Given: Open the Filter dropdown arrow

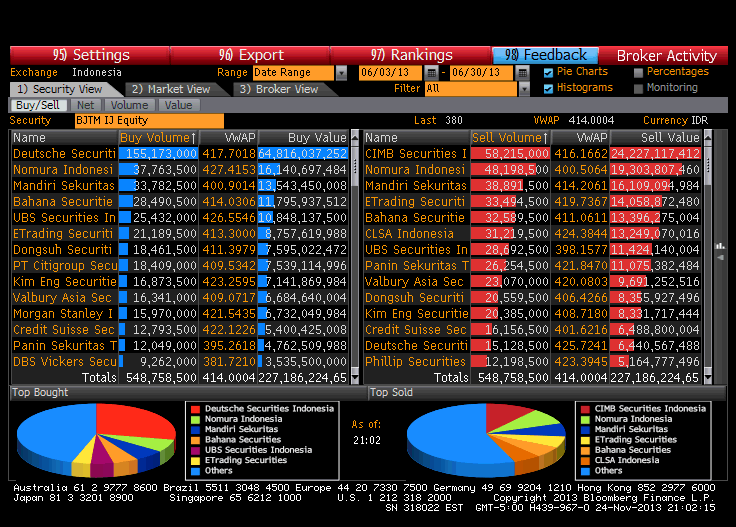Looking at the screenshot, I should pos(523,89).
